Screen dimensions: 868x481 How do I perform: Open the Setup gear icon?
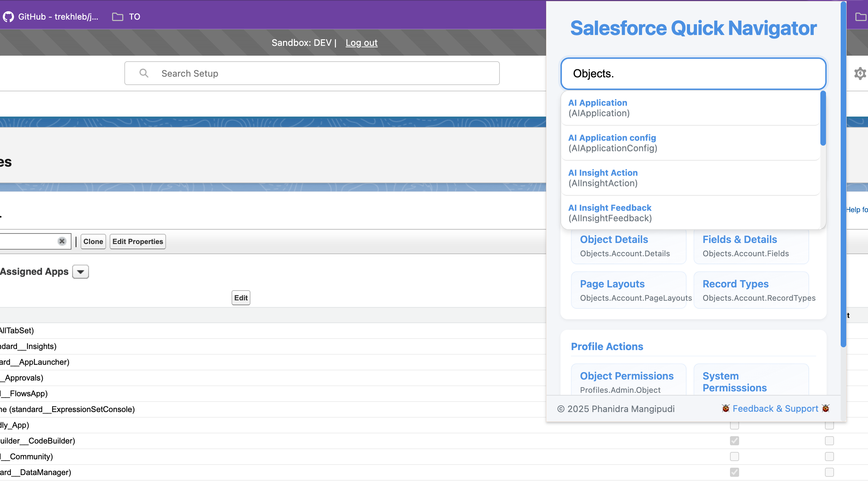click(x=860, y=74)
